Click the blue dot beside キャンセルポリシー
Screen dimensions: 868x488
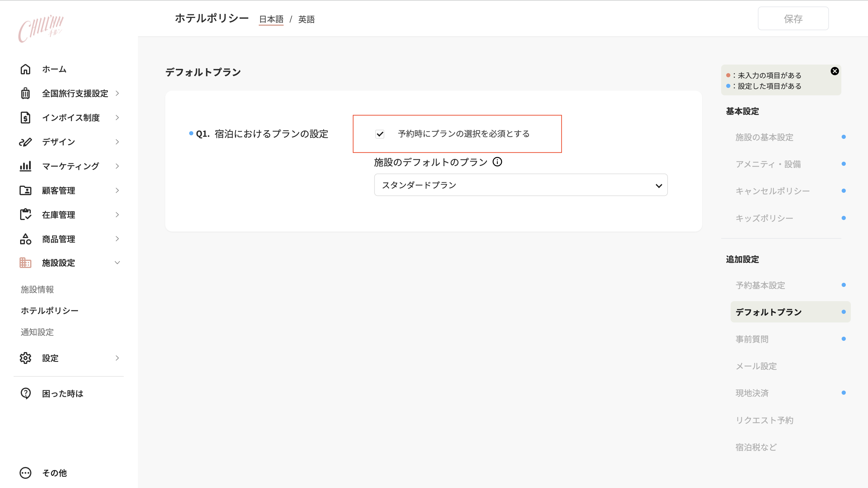[x=844, y=190]
